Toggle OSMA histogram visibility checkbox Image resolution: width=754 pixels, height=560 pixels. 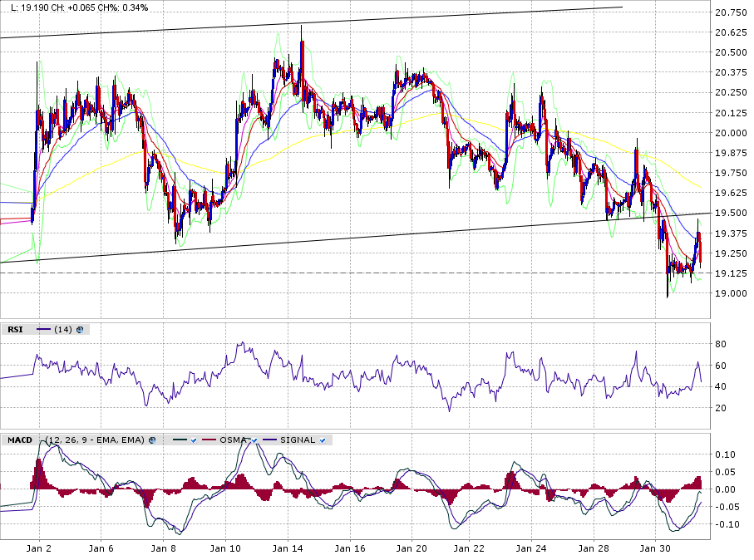pos(254,440)
